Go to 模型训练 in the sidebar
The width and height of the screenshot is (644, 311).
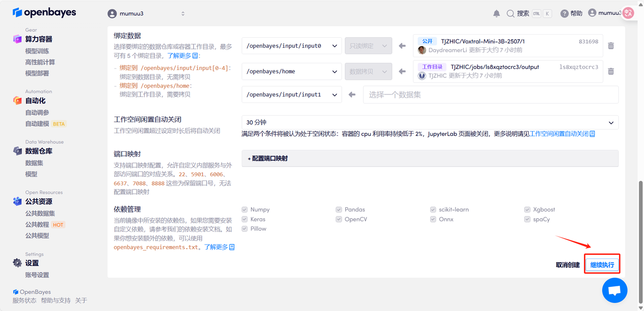pyautogui.click(x=37, y=51)
